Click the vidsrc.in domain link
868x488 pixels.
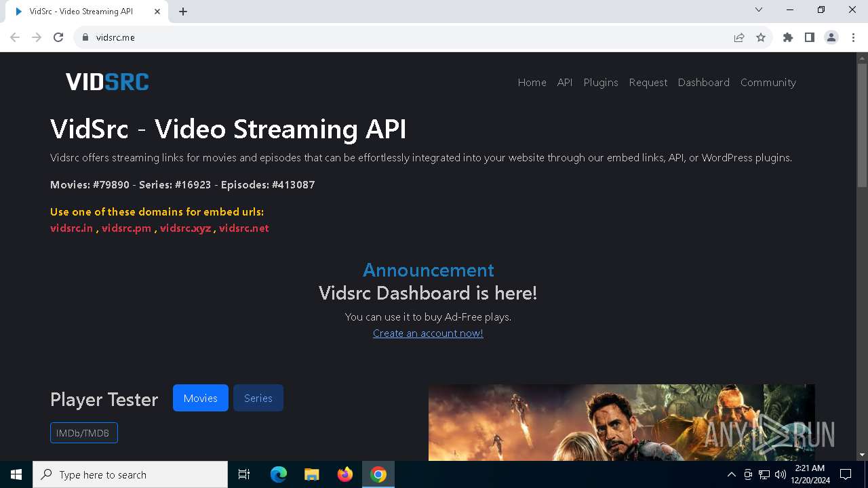[x=71, y=228]
